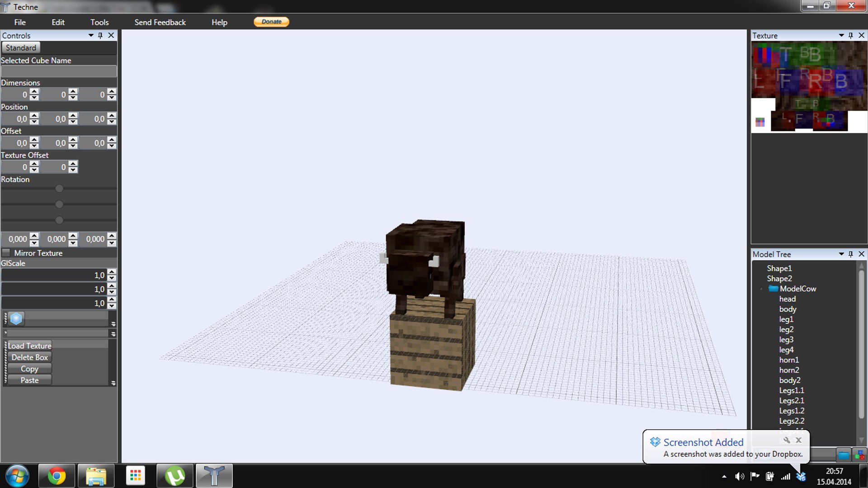
Task: Select body2 in the Model Tree
Action: (x=790, y=380)
